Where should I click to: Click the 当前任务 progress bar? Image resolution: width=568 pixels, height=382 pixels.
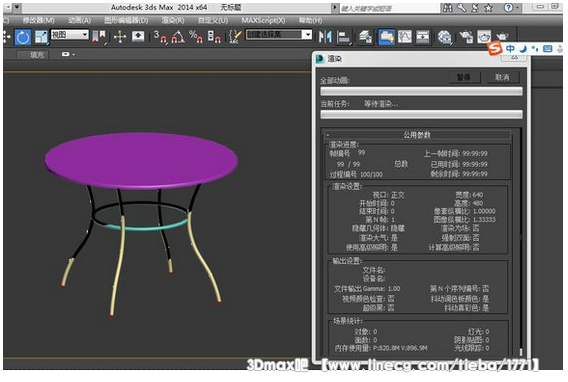(x=421, y=114)
